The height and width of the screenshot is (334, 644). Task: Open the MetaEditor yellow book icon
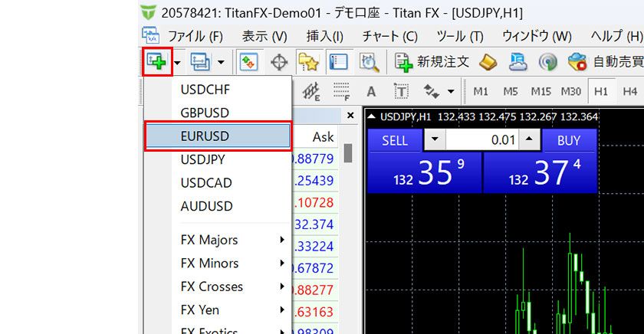tap(488, 62)
